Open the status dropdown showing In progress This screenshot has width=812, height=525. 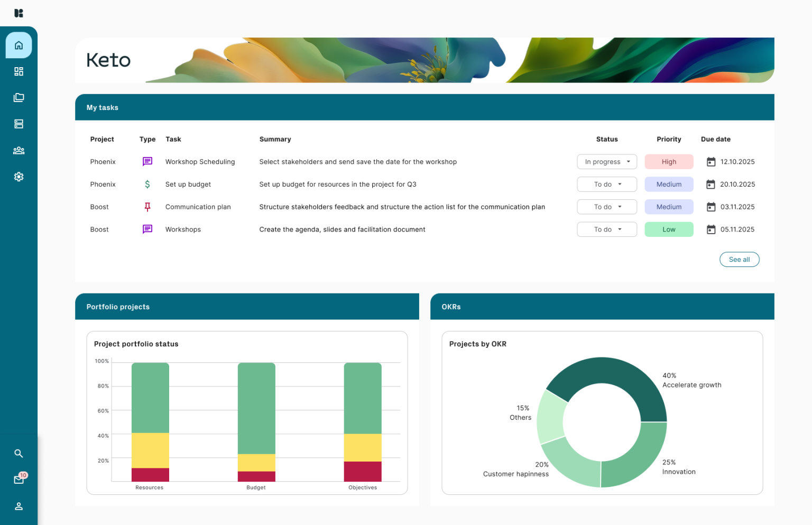click(606, 161)
